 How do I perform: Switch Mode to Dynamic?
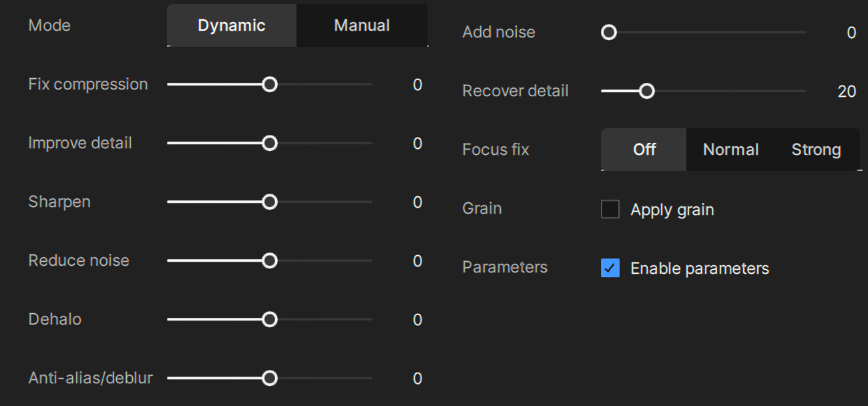pyautogui.click(x=231, y=25)
